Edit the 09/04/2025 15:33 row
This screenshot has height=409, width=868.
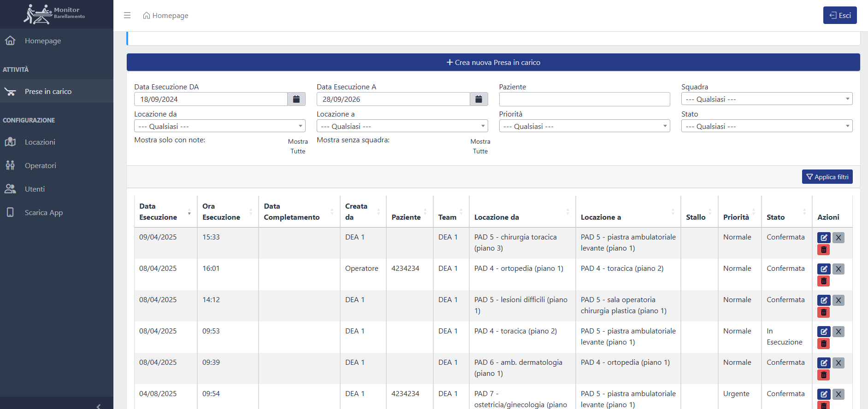coord(824,238)
